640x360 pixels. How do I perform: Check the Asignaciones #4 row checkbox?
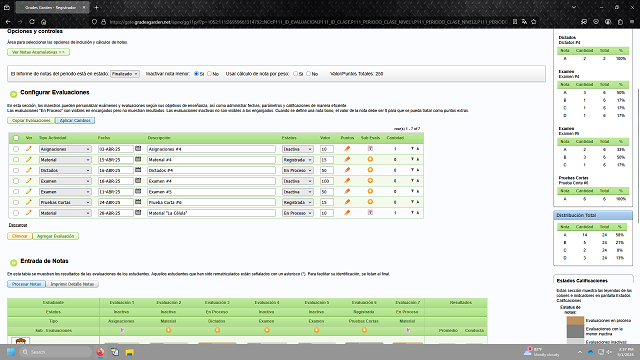coord(16,149)
